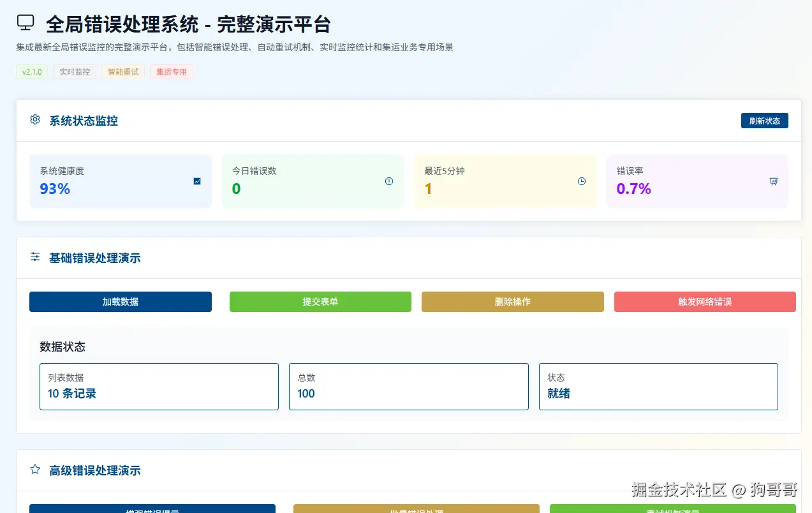Viewport: 812px width, 513px height.
Task: Trigger the 删除操作 button
Action: 512,301
